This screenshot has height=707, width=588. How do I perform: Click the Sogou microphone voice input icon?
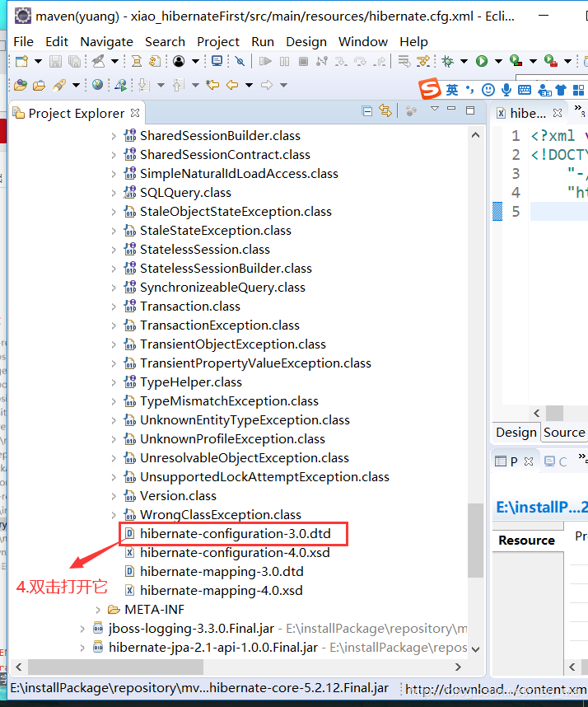click(x=506, y=90)
